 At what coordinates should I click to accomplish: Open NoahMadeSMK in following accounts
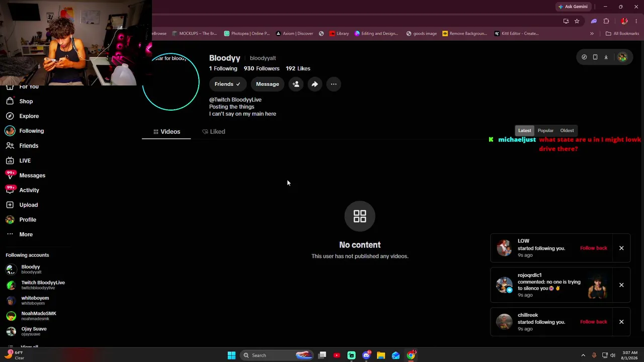click(x=31, y=316)
